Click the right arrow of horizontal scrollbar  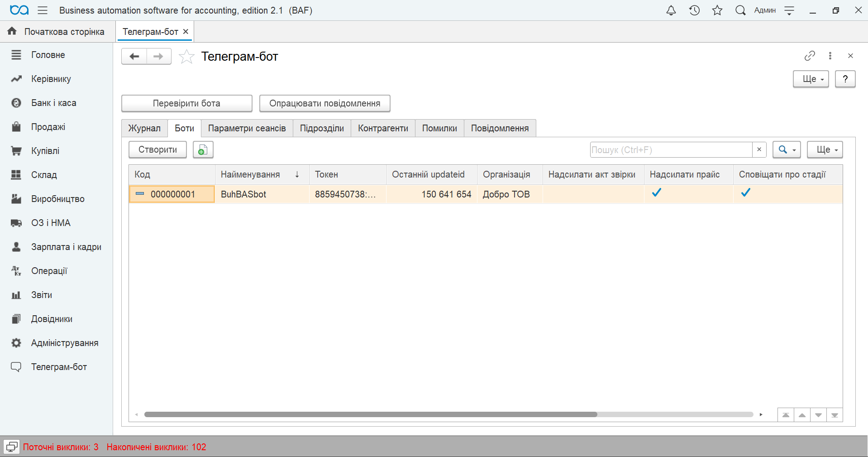pyautogui.click(x=761, y=414)
